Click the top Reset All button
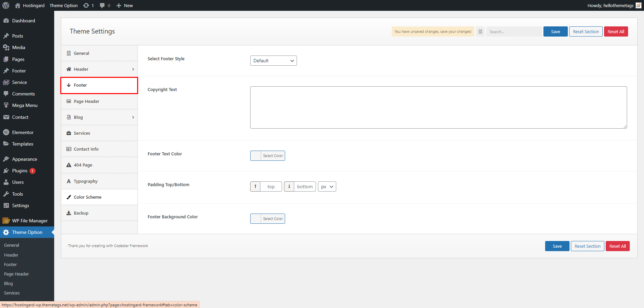 [x=616, y=31]
